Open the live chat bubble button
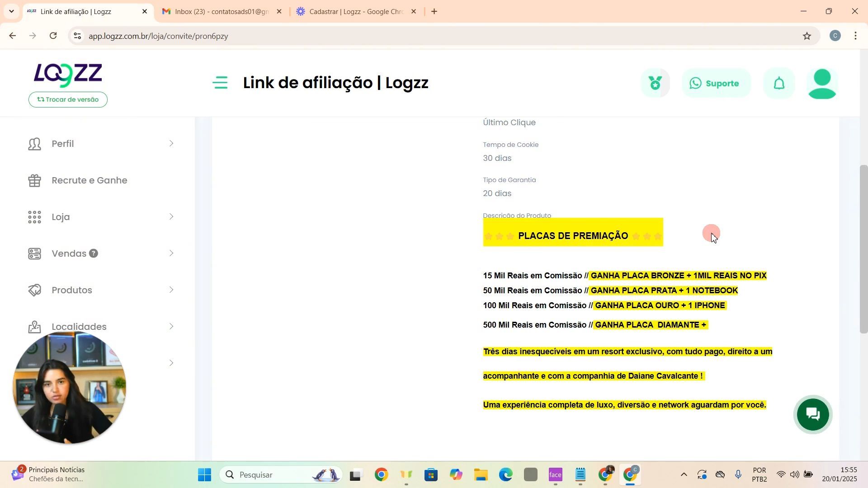Viewport: 868px width, 488px height. coord(813,414)
